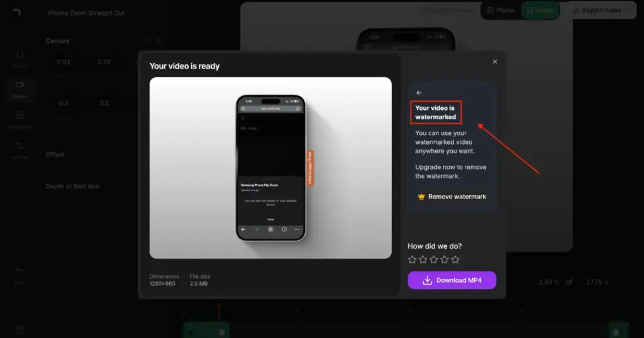Close the 'Your video is ready' dialog

(495, 62)
